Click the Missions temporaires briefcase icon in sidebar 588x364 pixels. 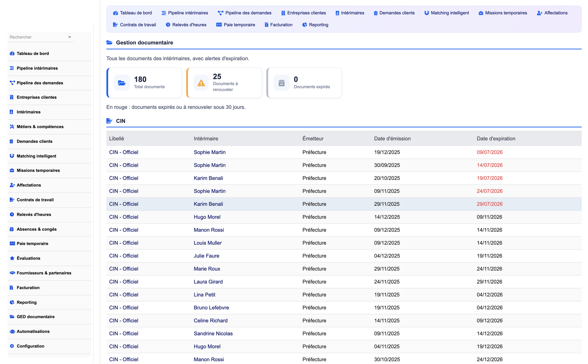click(x=12, y=170)
